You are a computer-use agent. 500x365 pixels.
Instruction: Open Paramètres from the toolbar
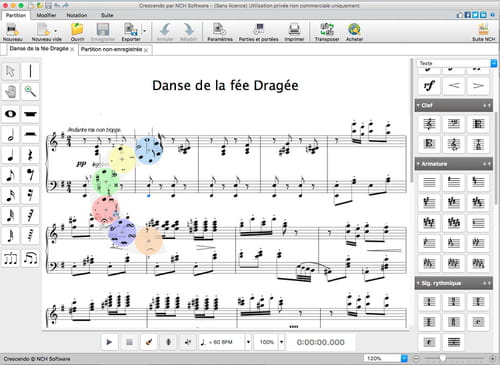pyautogui.click(x=220, y=32)
